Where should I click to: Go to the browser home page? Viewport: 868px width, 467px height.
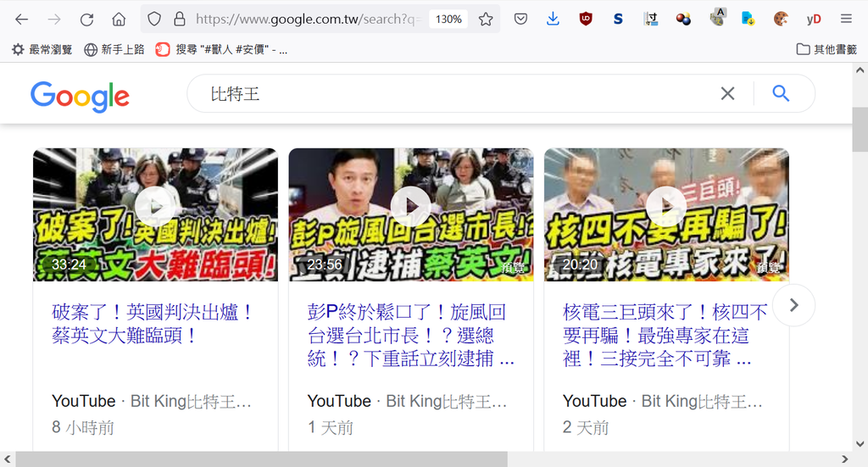[x=119, y=19]
